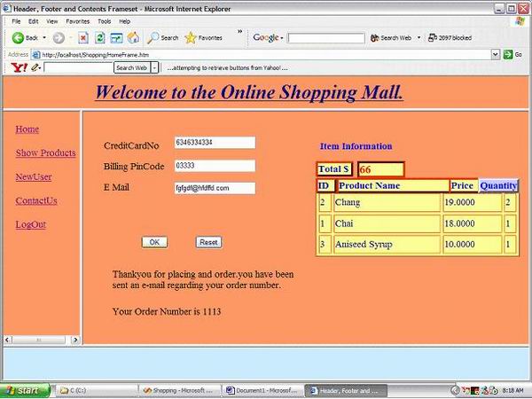This screenshot has width=532, height=399.
Task: Submit the form with OK button
Action: pyautogui.click(x=154, y=242)
